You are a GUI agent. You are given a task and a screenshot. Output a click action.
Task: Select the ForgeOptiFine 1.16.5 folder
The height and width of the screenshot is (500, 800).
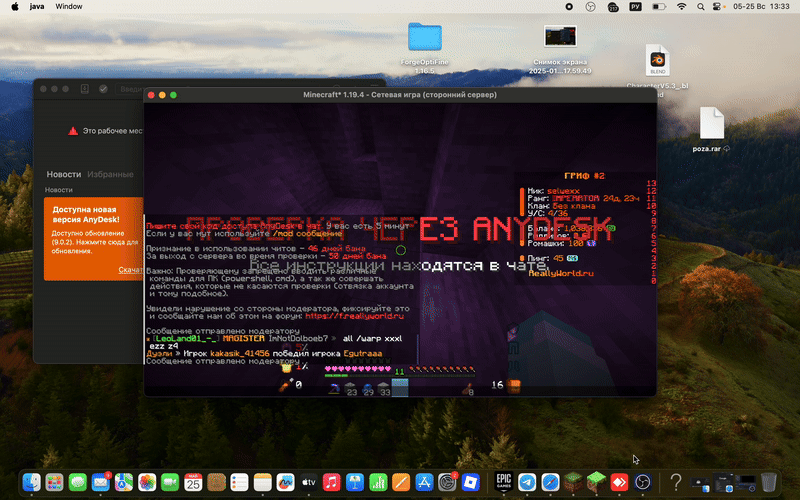424,48
